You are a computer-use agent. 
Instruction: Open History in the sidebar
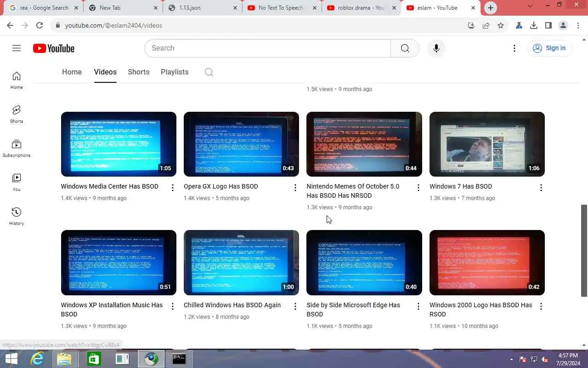tap(17, 217)
